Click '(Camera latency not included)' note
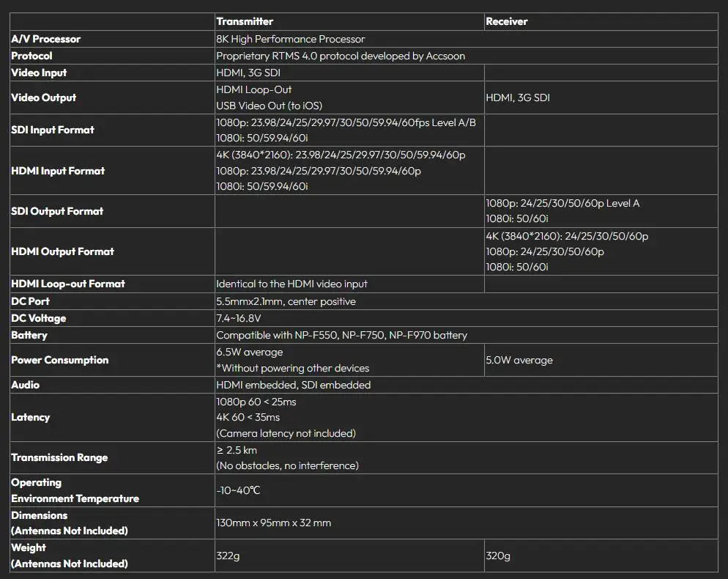 click(286, 433)
